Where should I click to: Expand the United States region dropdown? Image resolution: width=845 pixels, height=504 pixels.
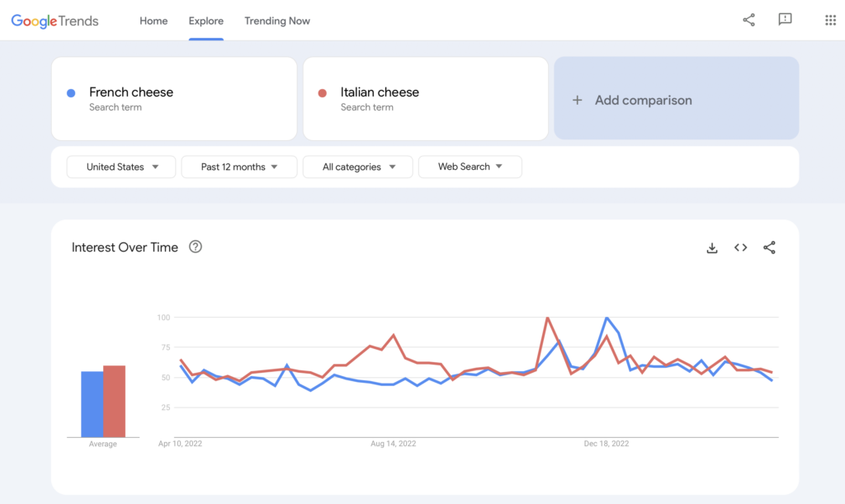coord(121,167)
